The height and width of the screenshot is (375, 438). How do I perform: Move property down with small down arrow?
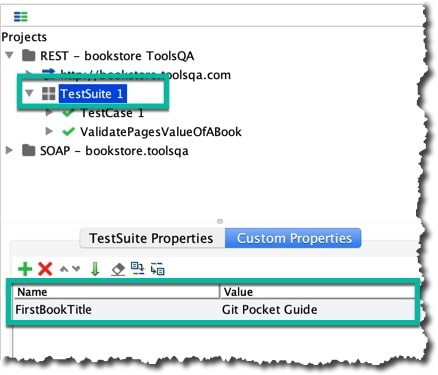click(x=76, y=269)
